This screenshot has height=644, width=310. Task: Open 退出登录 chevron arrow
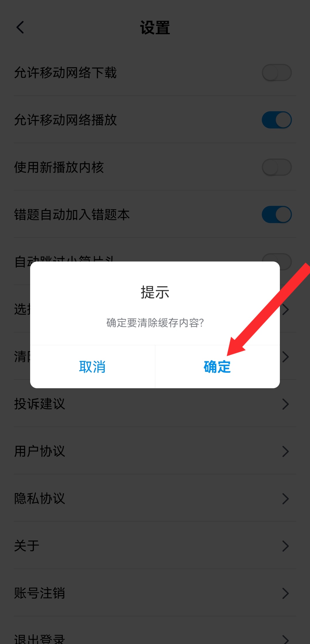[285, 639]
